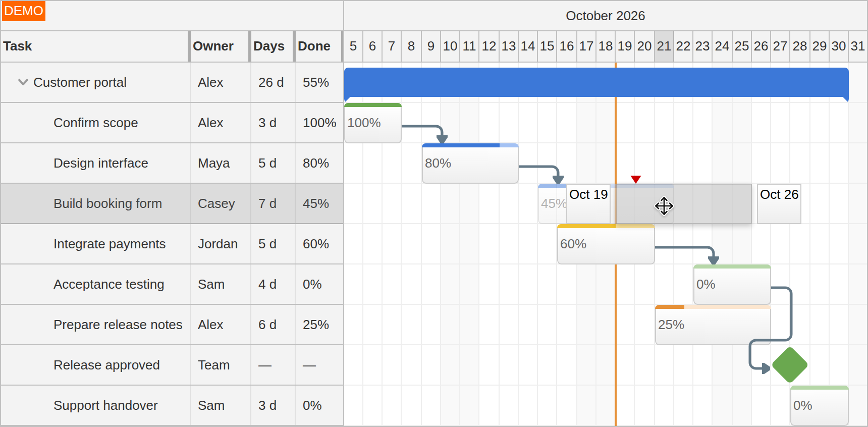Click the Days column header

pyautogui.click(x=272, y=46)
